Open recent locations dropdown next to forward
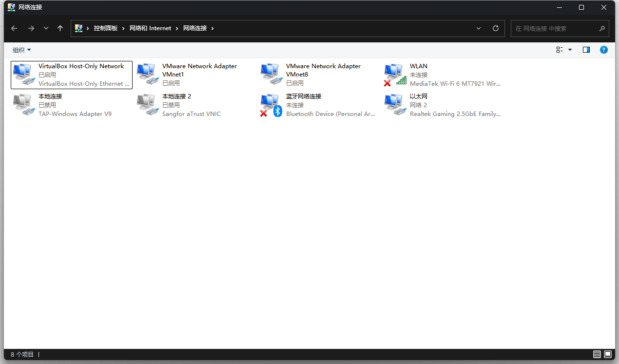The image size is (619, 364). 46,28
